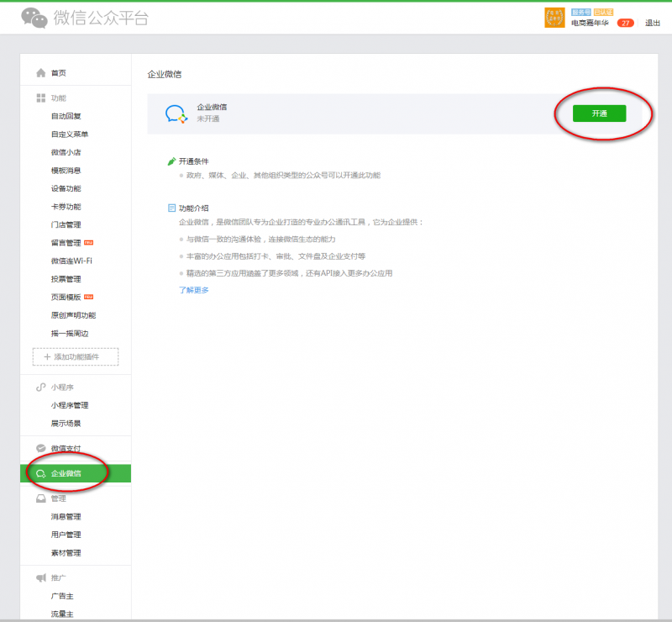Viewport: 672px width, 622px height.
Task: Open 原创声明功能 menu item
Action: tap(73, 315)
